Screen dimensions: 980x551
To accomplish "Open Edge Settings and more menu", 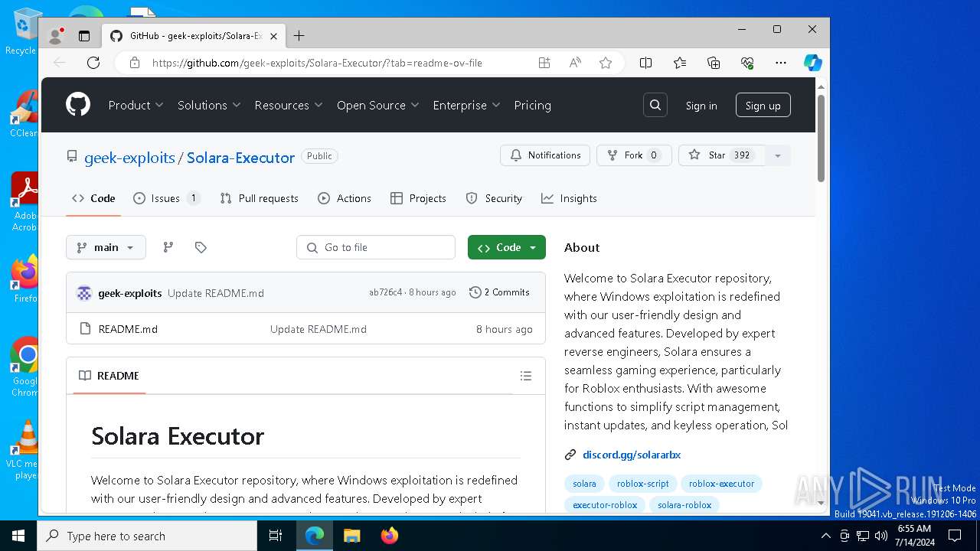I will coord(781,63).
